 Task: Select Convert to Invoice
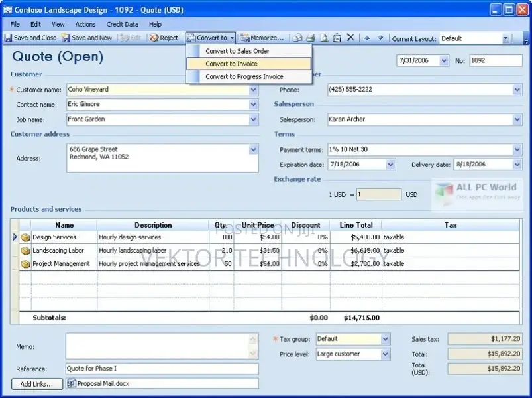point(249,64)
